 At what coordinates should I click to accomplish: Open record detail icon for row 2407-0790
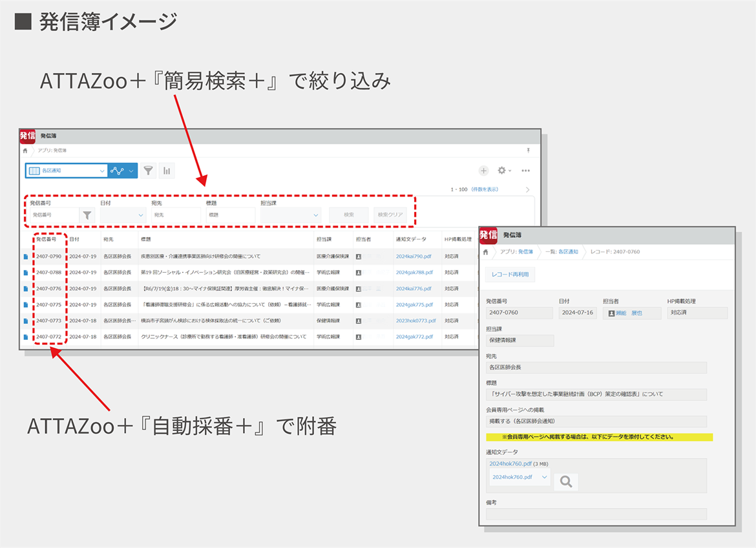point(26,257)
